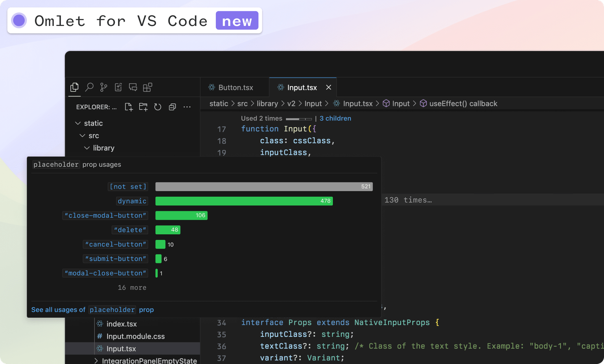This screenshot has width=604, height=364.
Task: Click the Used 2 times usage bar
Action: 299,118
